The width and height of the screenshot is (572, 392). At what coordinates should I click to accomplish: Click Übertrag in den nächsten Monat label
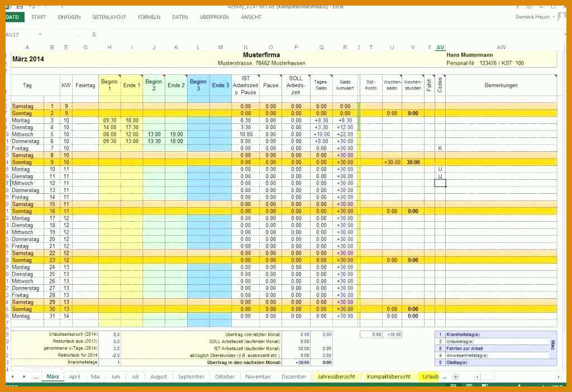tap(244, 362)
